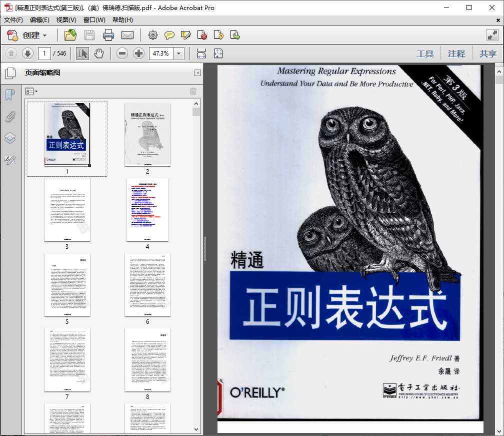Click the Create PDF icon

(12, 35)
